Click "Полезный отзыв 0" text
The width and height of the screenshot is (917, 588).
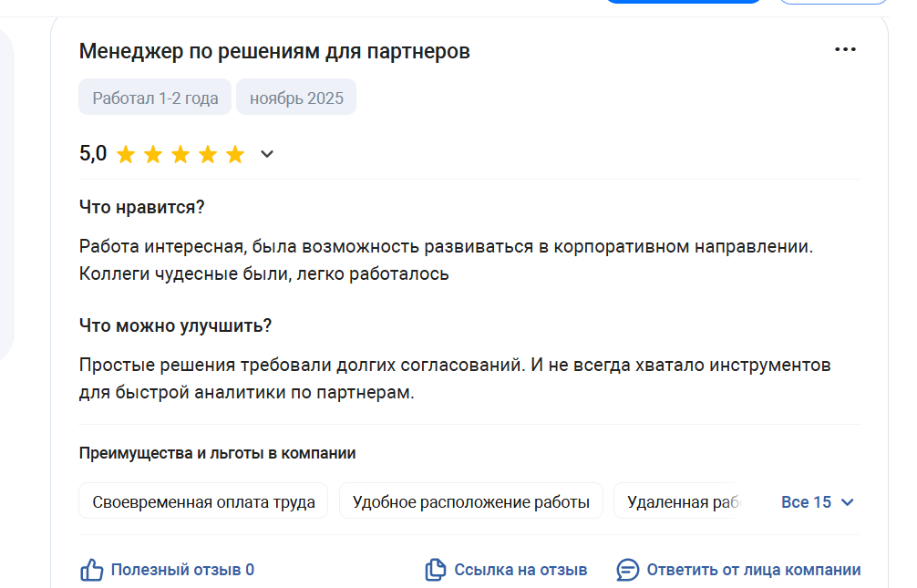[182, 571]
